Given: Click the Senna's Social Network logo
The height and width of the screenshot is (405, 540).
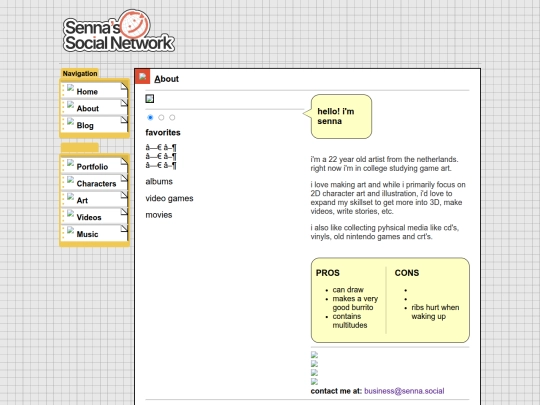Looking at the screenshot, I should [119, 31].
